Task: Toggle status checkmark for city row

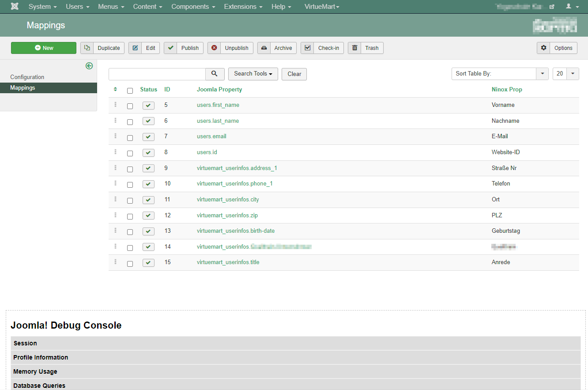Action: point(148,200)
